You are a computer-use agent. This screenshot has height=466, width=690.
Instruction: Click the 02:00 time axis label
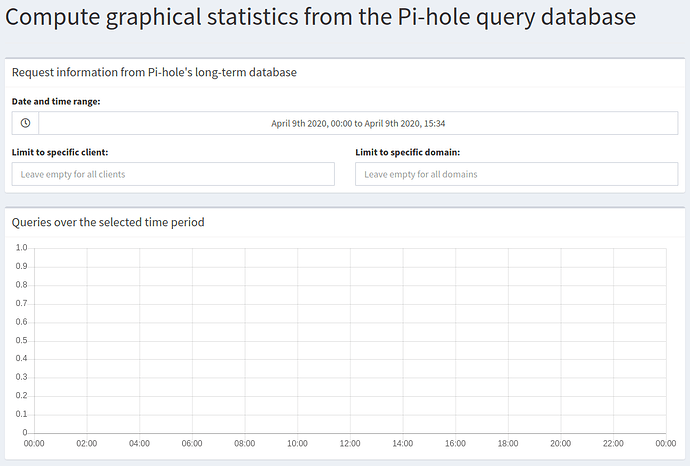click(87, 444)
